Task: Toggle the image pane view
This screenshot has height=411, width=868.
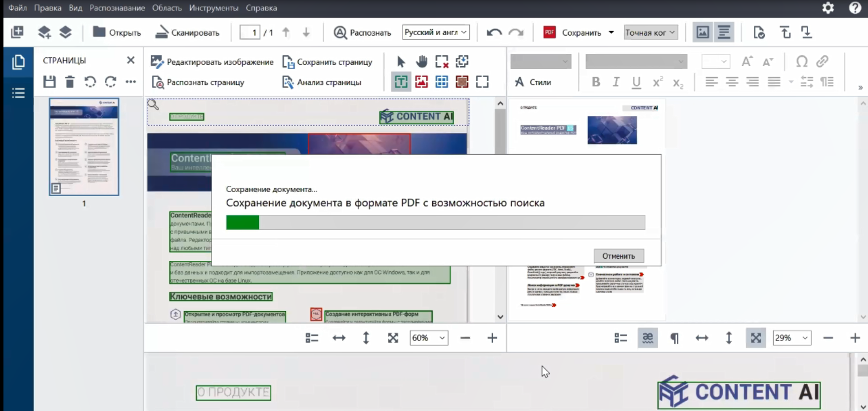Action: point(703,33)
